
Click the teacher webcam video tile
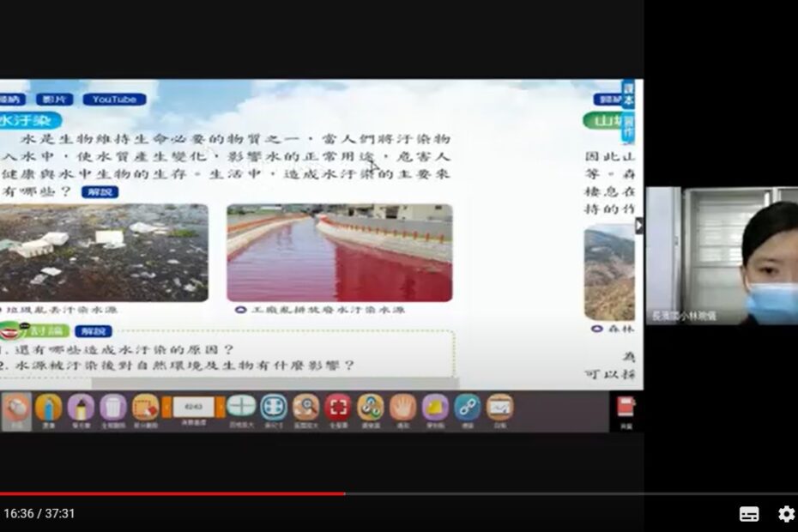coord(722,256)
